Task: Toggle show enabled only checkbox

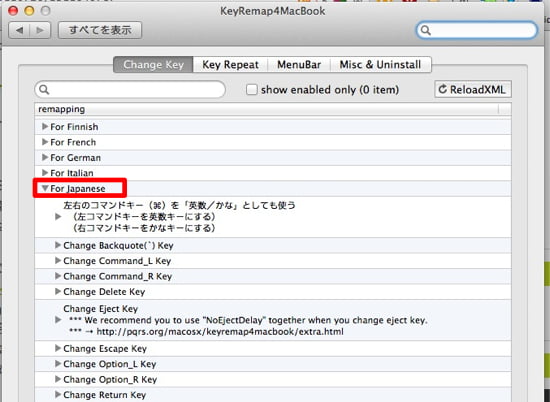Action: click(x=251, y=89)
